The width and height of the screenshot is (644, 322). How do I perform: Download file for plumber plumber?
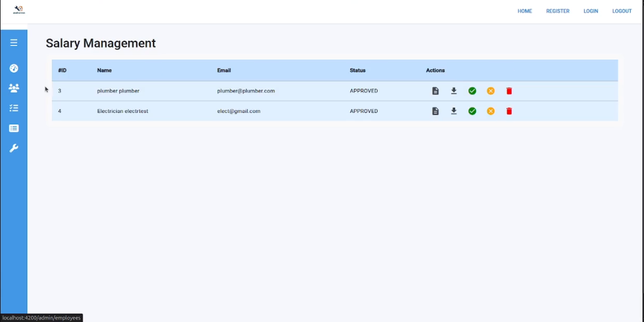pyautogui.click(x=454, y=91)
